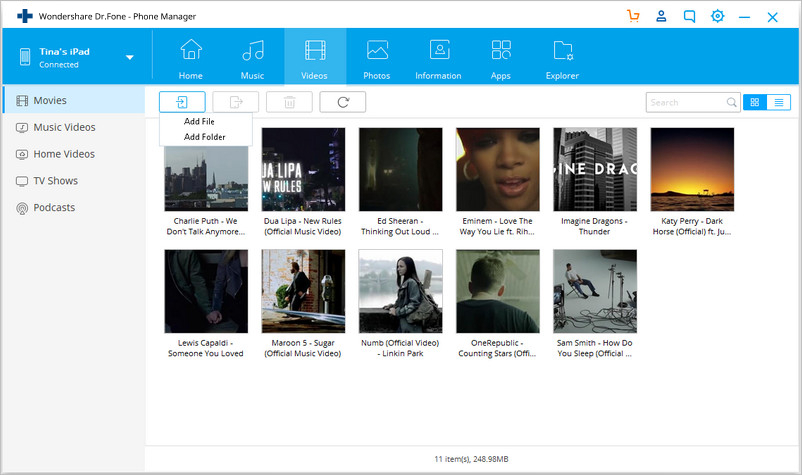Click the iPad device icon
Viewport: 802px width, 475px height.
click(x=25, y=57)
